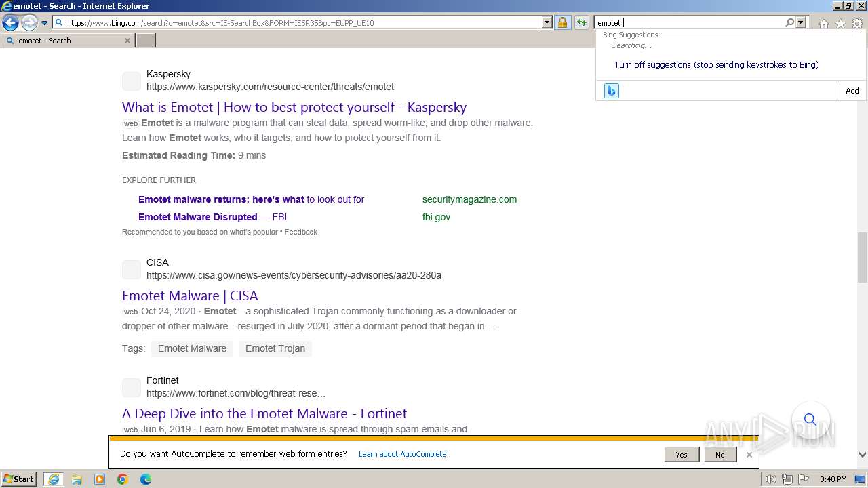Click the browser Forward arrow button
The image size is (868, 488).
click(29, 22)
